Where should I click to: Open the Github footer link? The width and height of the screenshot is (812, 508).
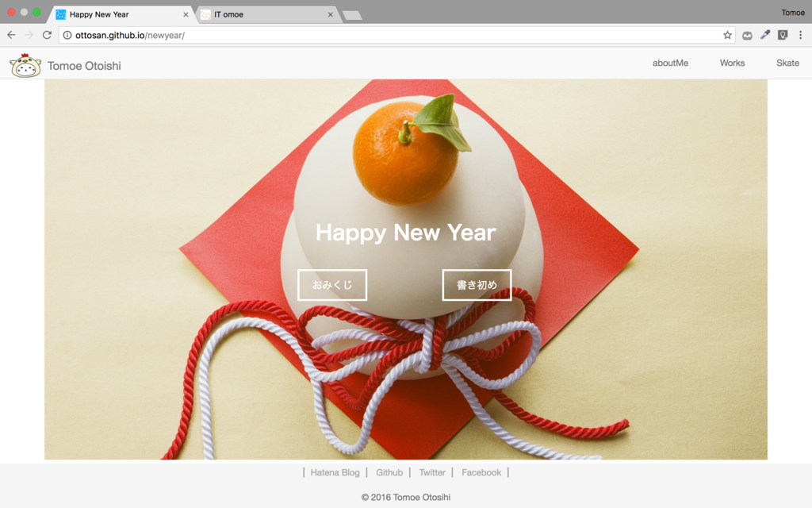click(389, 472)
